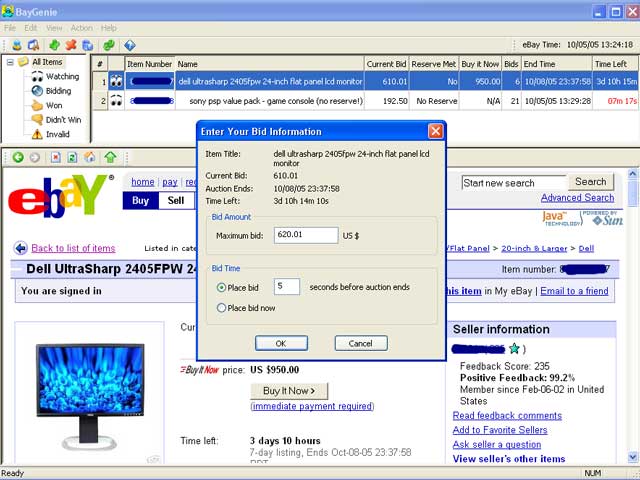Click the eBay Buy tab

tap(140, 200)
